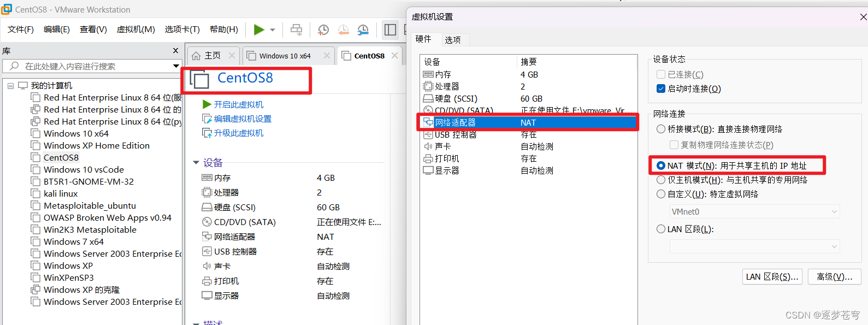Click the Take Snapshot toolbar icon
868x325 pixels.
(x=323, y=29)
